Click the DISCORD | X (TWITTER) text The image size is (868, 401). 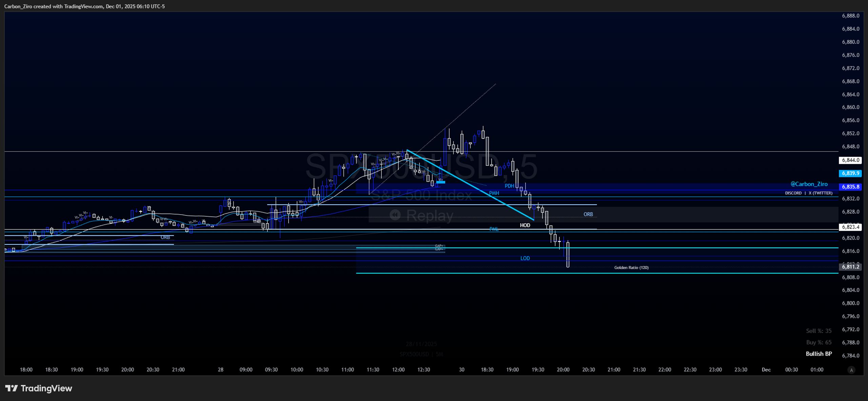[x=809, y=193]
